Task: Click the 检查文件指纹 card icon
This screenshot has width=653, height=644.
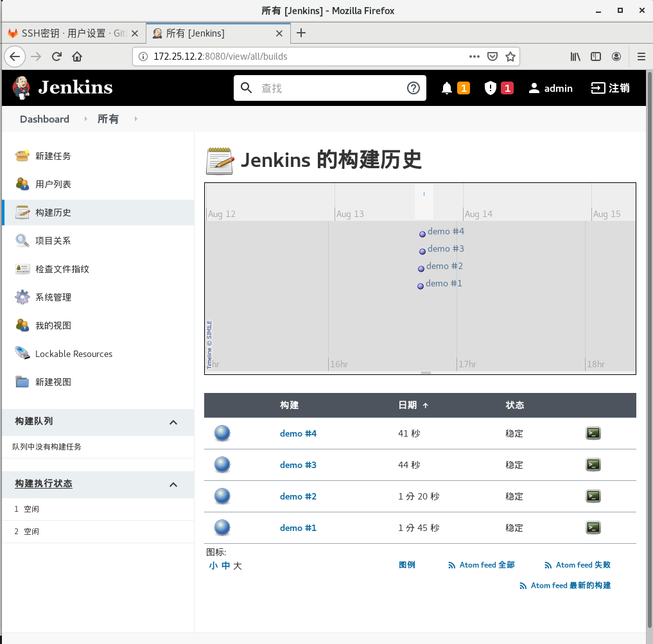Action: click(x=22, y=268)
